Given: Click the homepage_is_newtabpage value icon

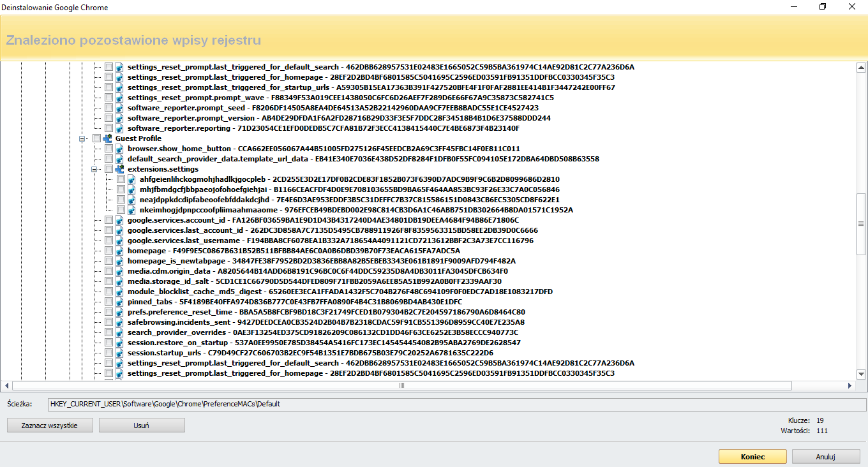Looking at the screenshot, I should click(x=119, y=261).
